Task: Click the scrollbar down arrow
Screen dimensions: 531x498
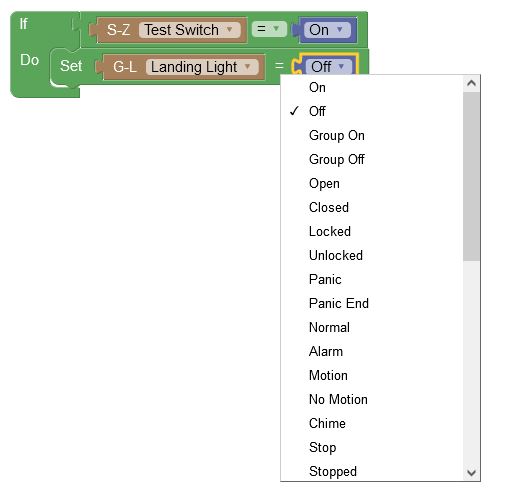Action: click(471, 472)
